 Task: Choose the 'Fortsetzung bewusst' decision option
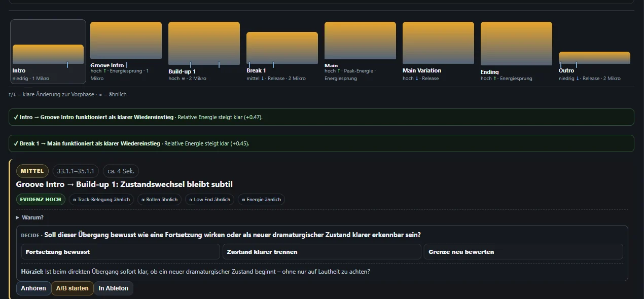point(121,252)
